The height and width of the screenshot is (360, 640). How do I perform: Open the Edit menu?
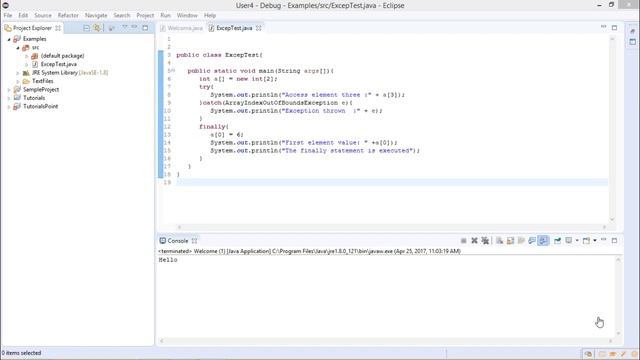pos(23,15)
